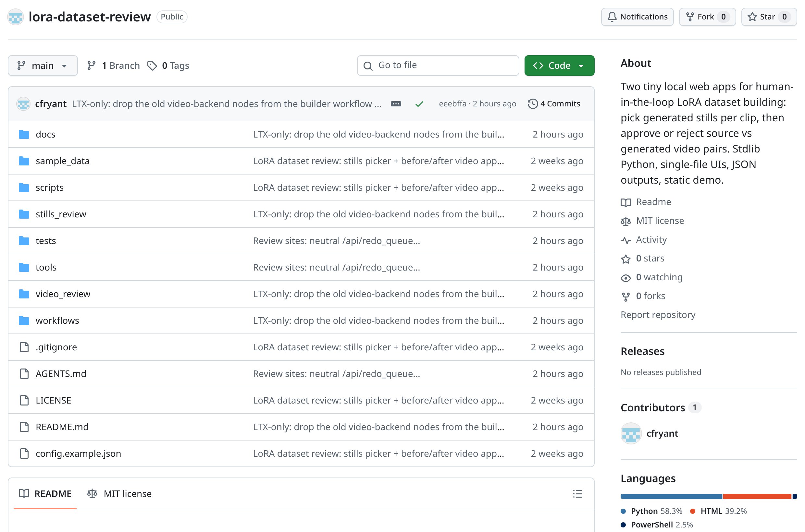Open the Releases heading link
The height and width of the screenshot is (532, 805).
point(642,351)
